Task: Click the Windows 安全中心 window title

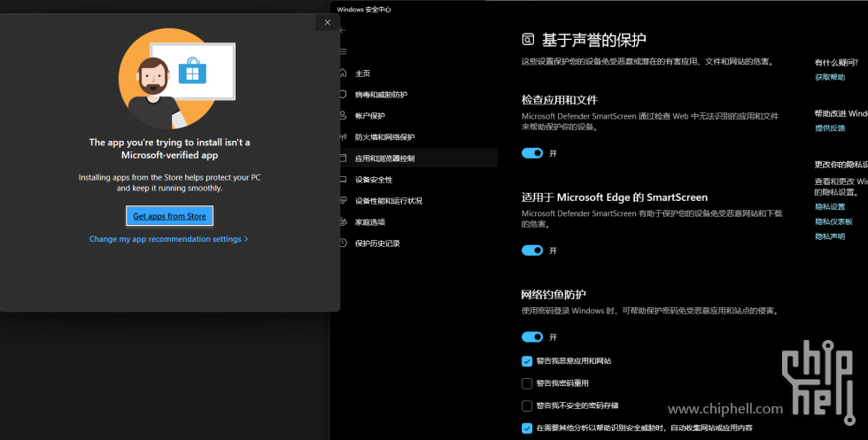Action: click(x=364, y=10)
